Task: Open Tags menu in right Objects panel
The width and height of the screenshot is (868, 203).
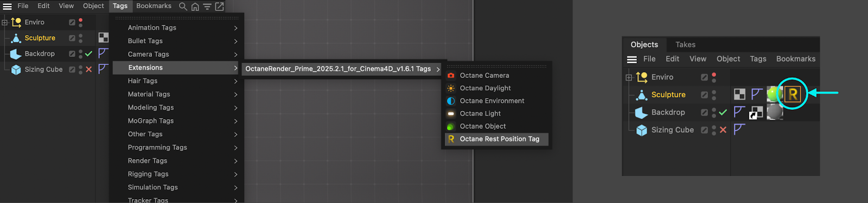Action: click(758, 59)
